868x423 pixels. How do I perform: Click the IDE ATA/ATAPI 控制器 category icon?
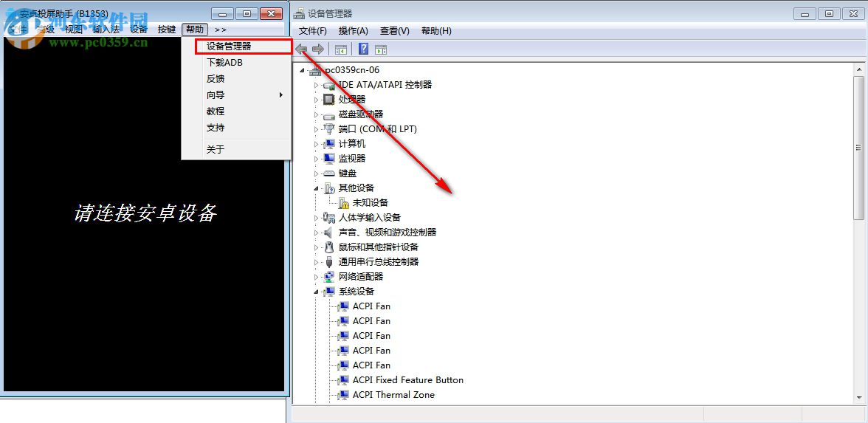pos(329,85)
